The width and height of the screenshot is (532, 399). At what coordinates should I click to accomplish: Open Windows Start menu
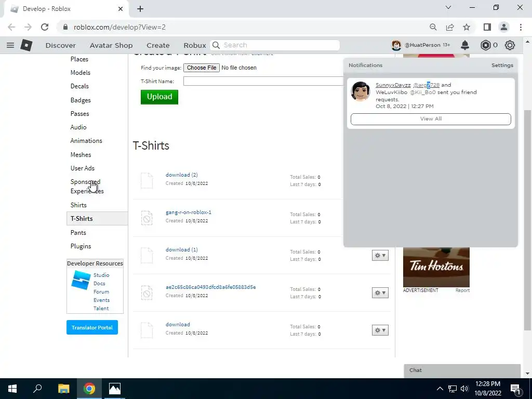12,389
